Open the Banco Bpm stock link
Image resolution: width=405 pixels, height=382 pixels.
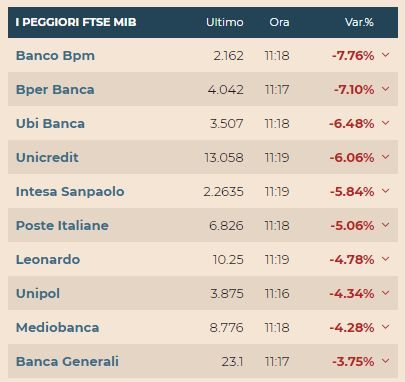(55, 56)
